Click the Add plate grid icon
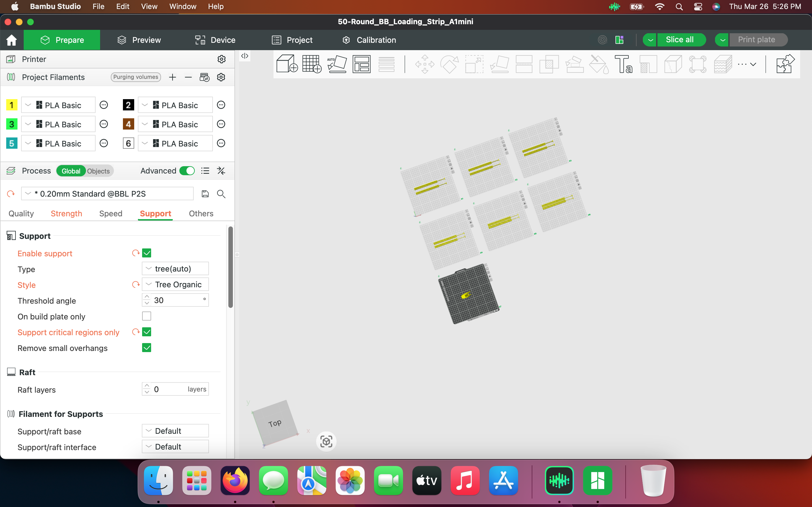812x507 pixels. 312,64
